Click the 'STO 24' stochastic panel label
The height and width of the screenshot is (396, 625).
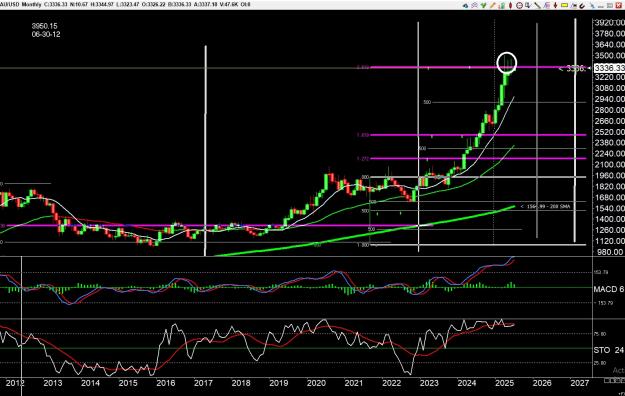609,350
